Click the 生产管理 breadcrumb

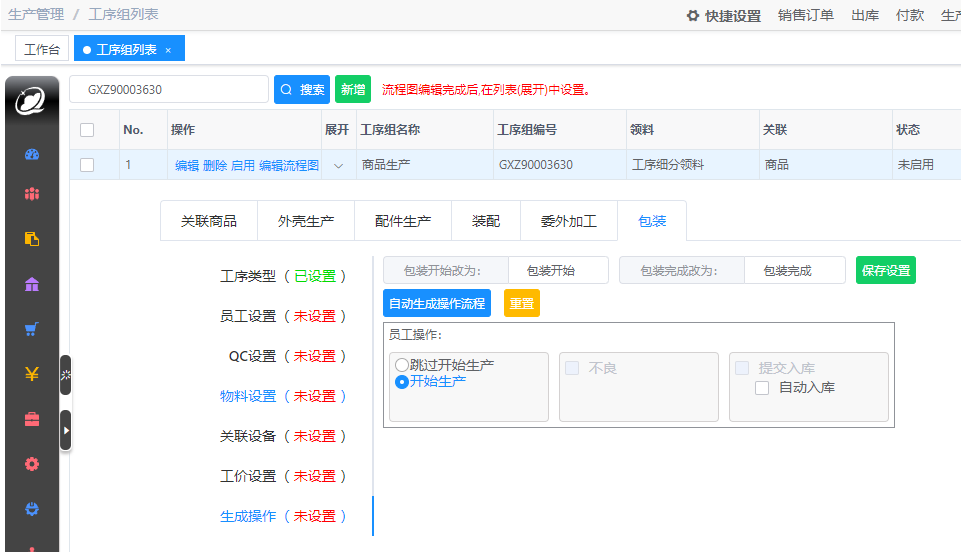pyautogui.click(x=36, y=14)
